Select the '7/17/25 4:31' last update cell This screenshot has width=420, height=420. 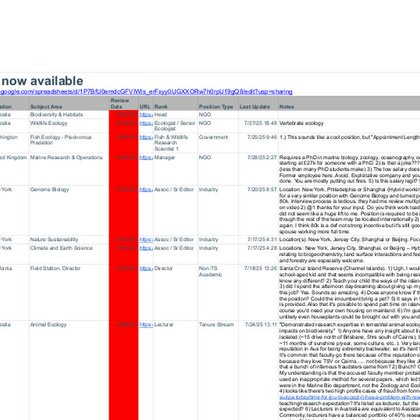[x=258, y=240]
